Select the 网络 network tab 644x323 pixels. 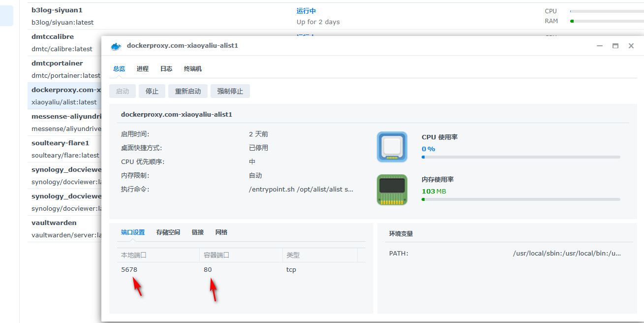(221, 232)
